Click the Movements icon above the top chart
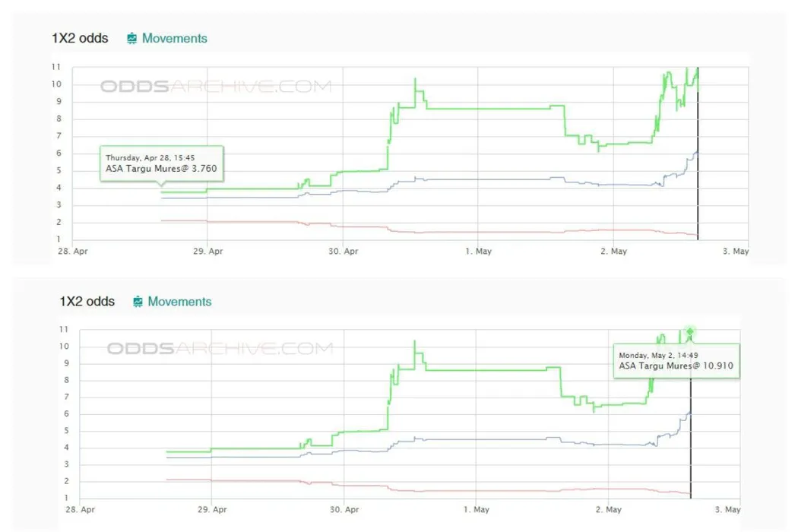 tap(132, 38)
